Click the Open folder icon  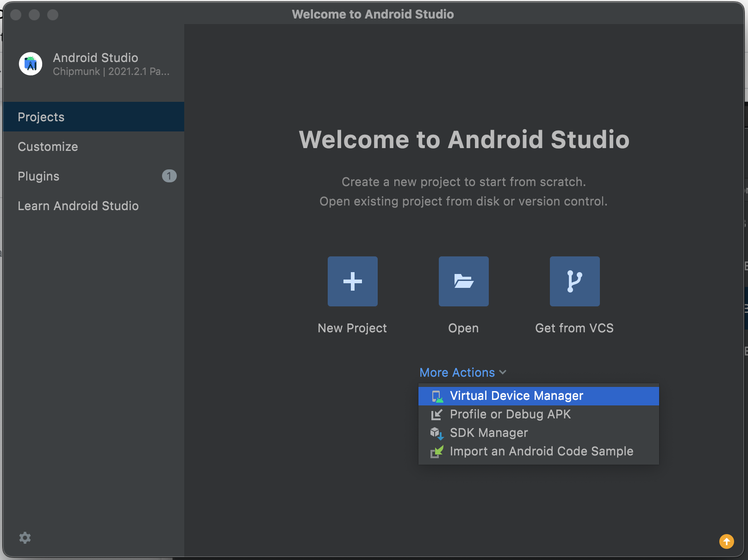click(x=464, y=281)
